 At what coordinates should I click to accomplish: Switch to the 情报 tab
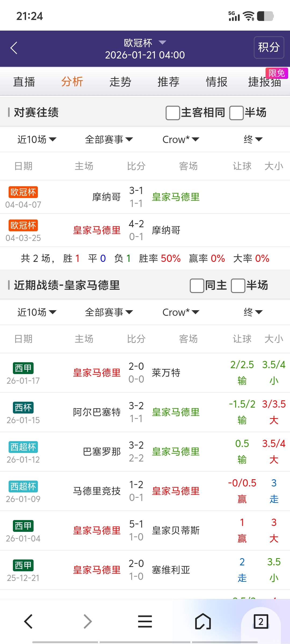[x=216, y=82]
